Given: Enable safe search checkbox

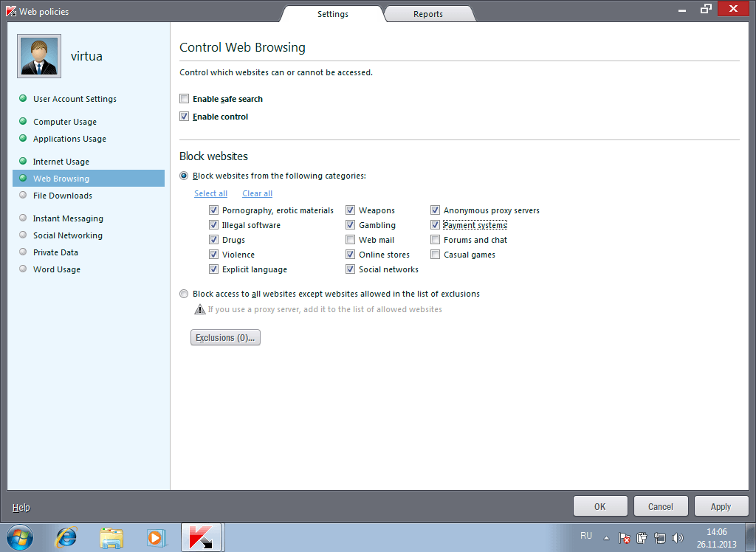Looking at the screenshot, I should 184,98.
